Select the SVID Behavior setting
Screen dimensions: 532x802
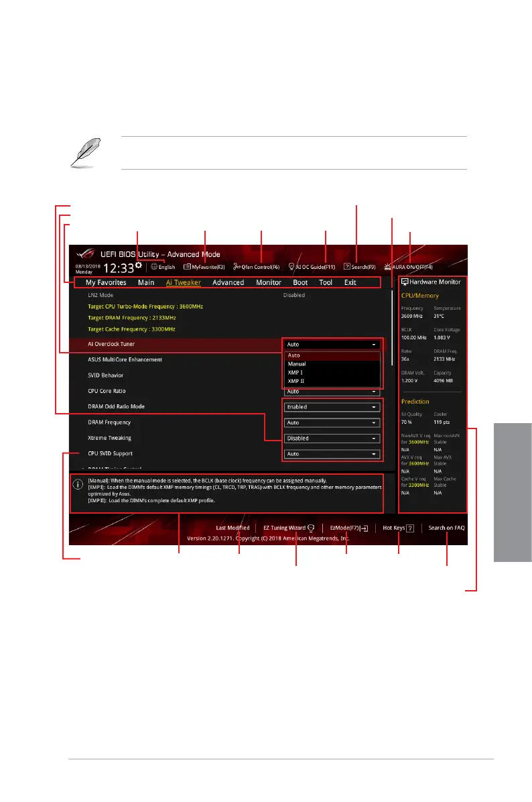pyautogui.click(x=105, y=376)
